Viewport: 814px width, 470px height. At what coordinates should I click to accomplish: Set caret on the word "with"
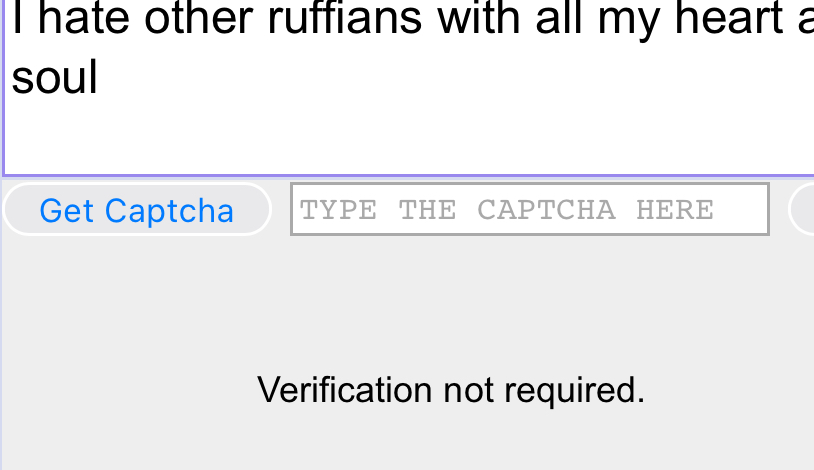pos(478,18)
